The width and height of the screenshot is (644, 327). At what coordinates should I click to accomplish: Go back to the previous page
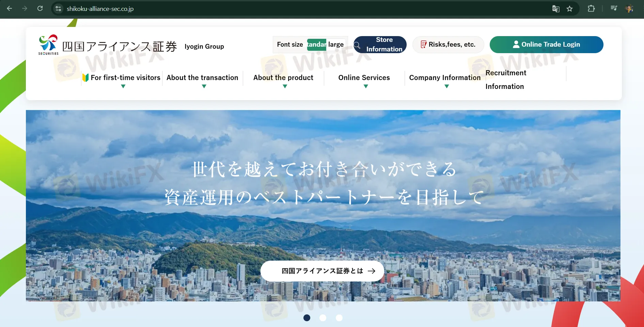click(10, 9)
